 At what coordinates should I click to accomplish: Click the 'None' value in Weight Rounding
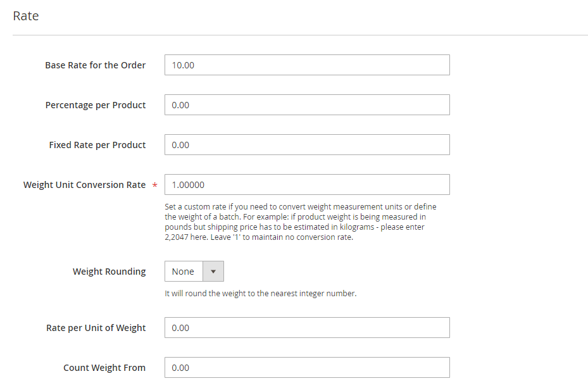[183, 272]
